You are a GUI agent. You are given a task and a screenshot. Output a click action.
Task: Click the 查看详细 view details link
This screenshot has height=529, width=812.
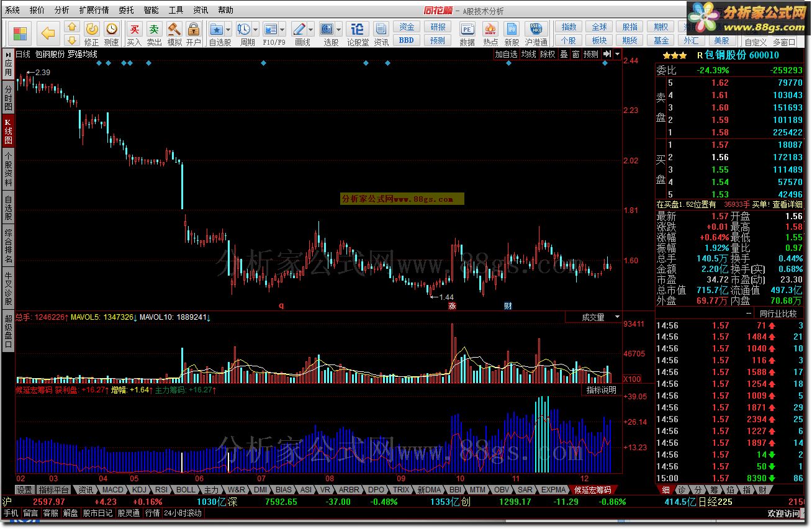click(787, 204)
